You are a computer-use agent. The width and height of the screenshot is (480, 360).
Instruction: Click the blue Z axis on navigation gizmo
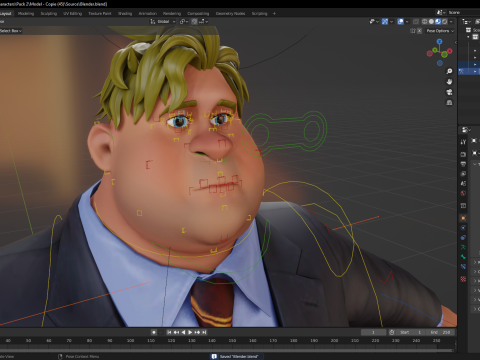[x=439, y=41]
